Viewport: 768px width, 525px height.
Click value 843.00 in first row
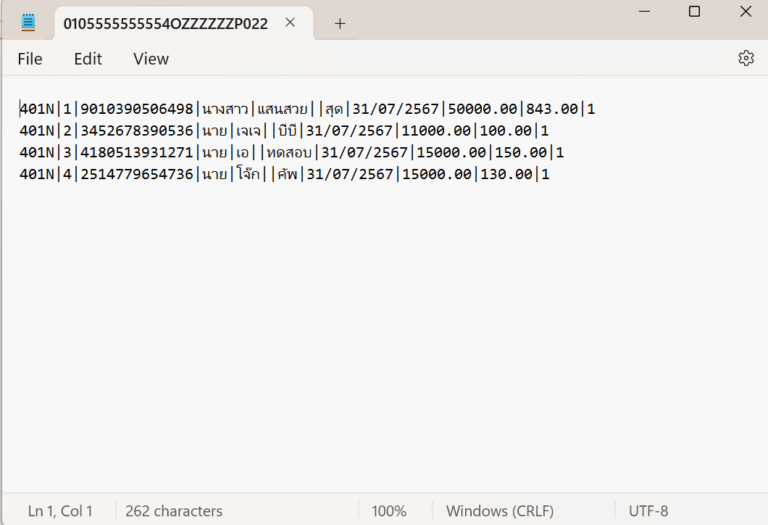552,109
